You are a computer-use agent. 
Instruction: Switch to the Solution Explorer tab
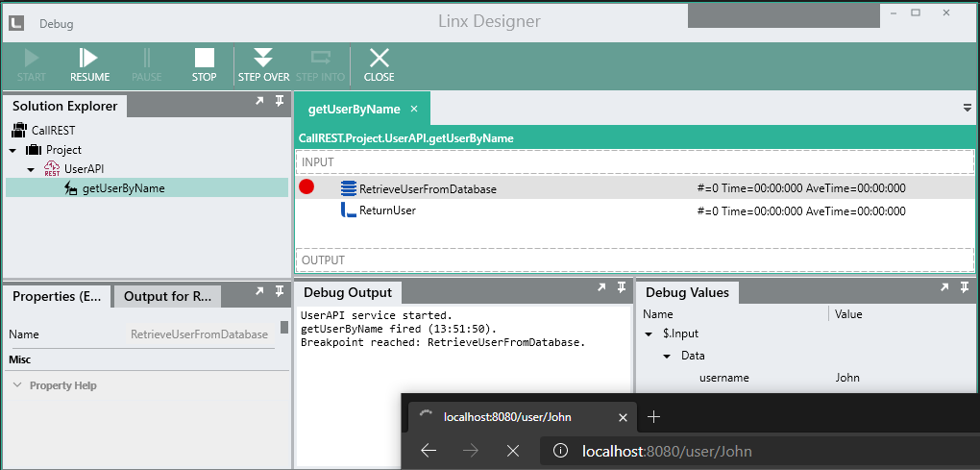tap(65, 107)
